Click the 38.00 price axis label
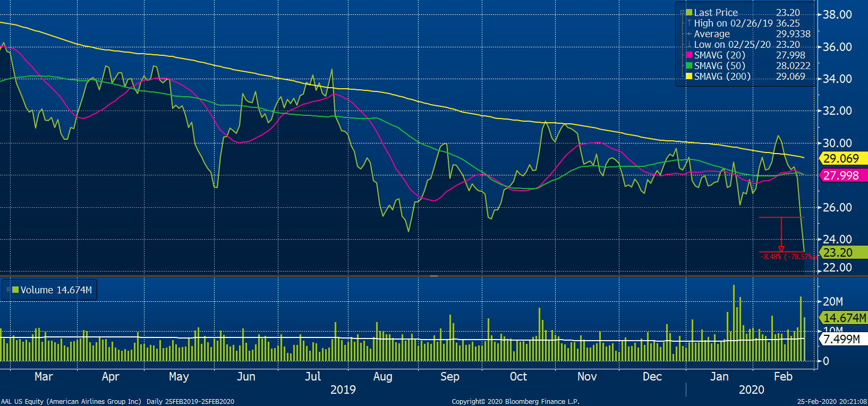The width and height of the screenshot is (868, 406). [x=837, y=14]
